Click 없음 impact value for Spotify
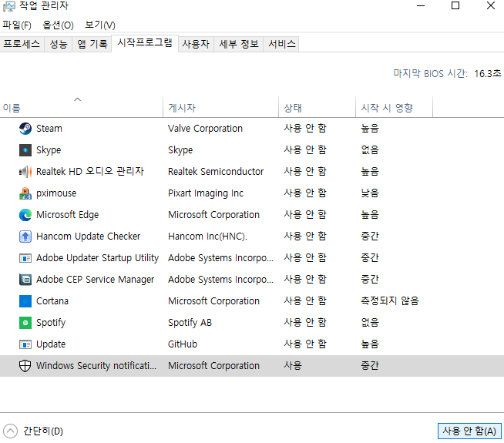The width and height of the screenshot is (504, 443). tap(370, 322)
